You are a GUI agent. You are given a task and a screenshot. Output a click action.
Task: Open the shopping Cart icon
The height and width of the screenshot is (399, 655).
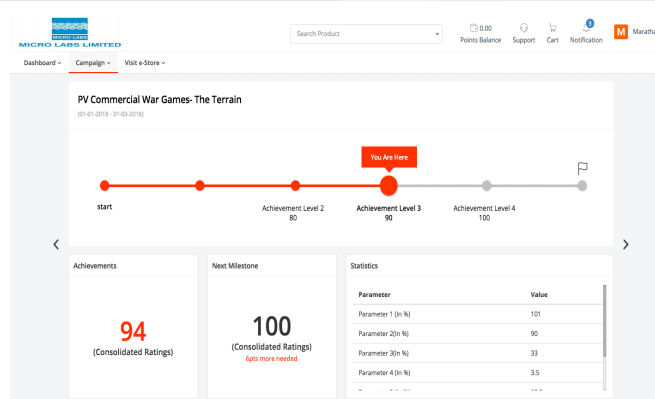click(x=552, y=28)
